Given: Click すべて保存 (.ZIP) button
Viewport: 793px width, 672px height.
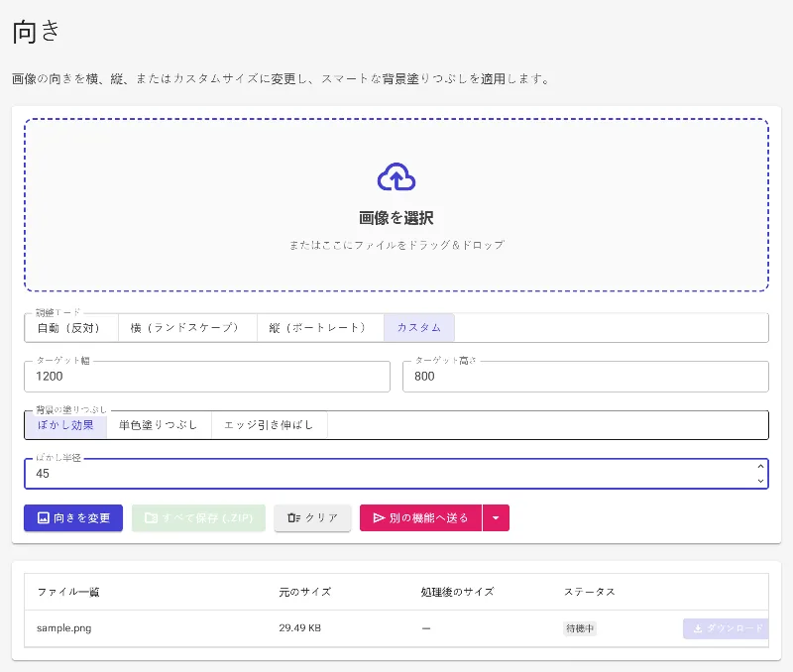Looking at the screenshot, I should (x=198, y=517).
